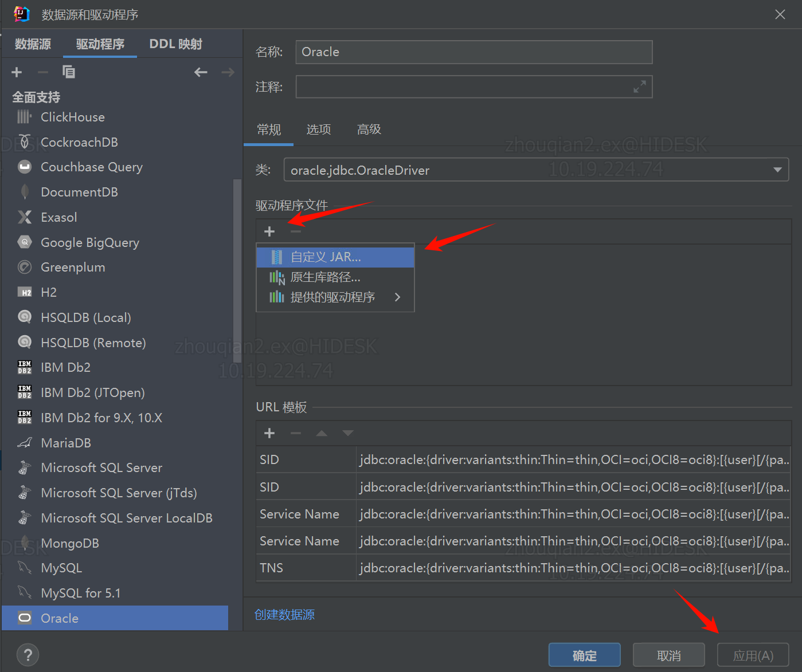Select IBM Db2 for 9.X, 10.X
802x672 pixels.
pos(101,418)
